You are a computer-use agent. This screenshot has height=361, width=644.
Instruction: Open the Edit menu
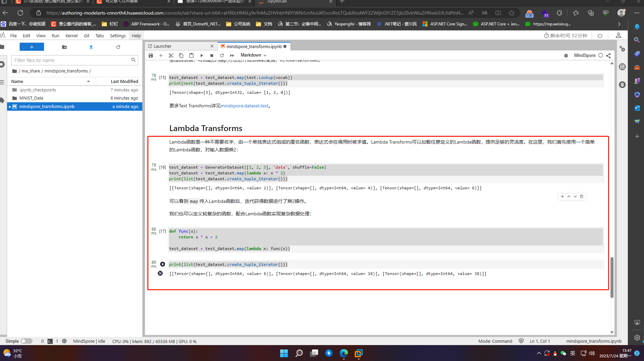pos(26,36)
